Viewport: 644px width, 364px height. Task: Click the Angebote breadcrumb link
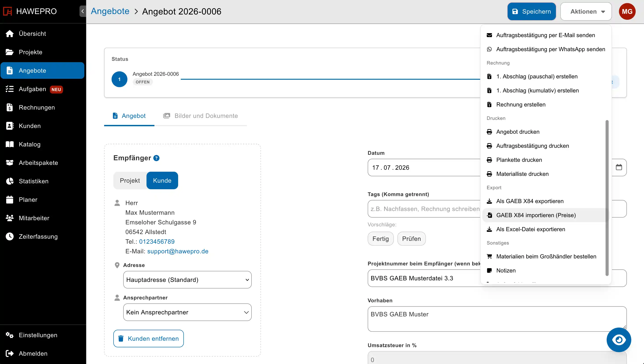pyautogui.click(x=110, y=11)
